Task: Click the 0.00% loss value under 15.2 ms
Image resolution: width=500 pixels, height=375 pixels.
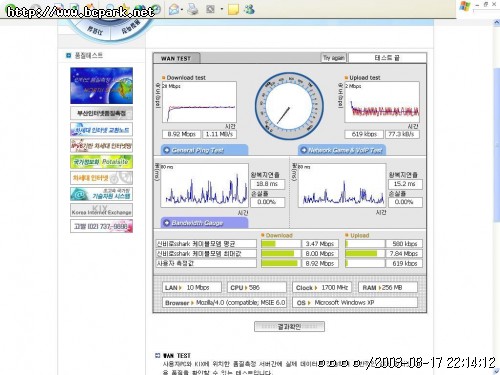Action: coord(405,202)
